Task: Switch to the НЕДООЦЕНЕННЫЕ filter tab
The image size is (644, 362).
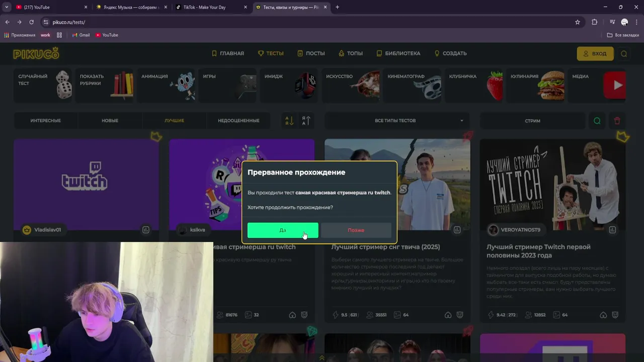Action: point(238,121)
